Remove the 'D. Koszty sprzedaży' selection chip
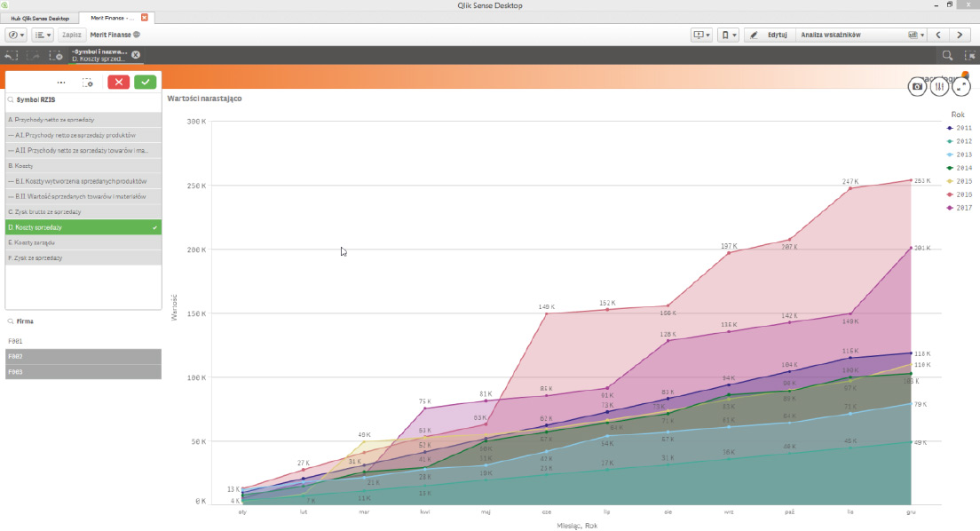This screenshot has height=531, width=980. [x=136, y=55]
